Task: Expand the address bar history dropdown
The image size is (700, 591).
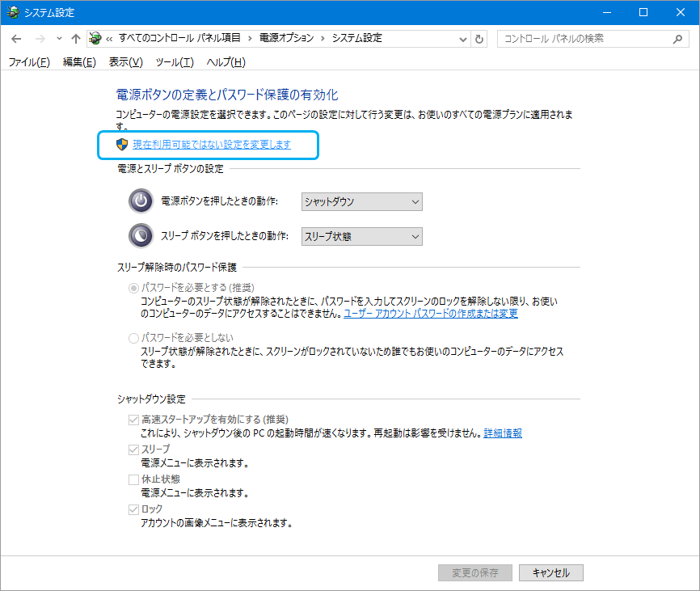Action: 462,39
